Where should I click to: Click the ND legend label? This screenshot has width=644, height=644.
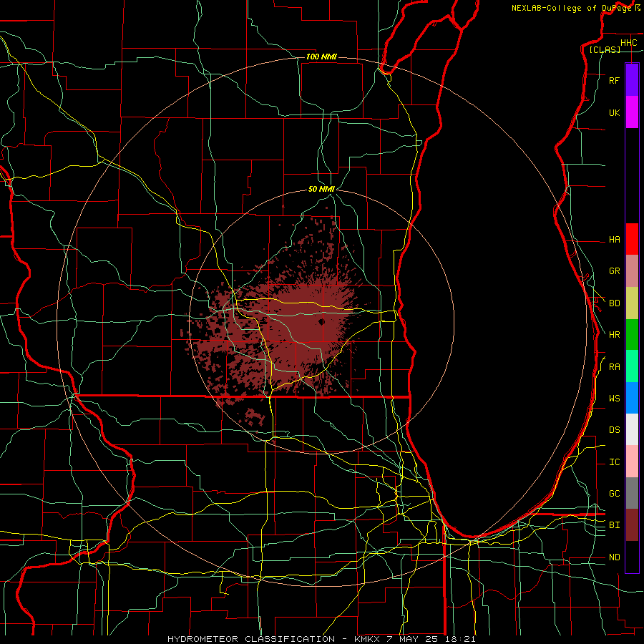pyautogui.click(x=614, y=557)
